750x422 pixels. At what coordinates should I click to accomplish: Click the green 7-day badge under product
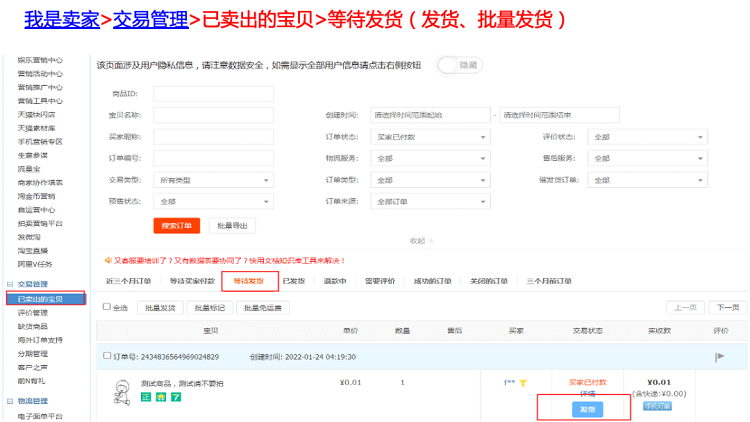pyautogui.click(x=176, y=397)
